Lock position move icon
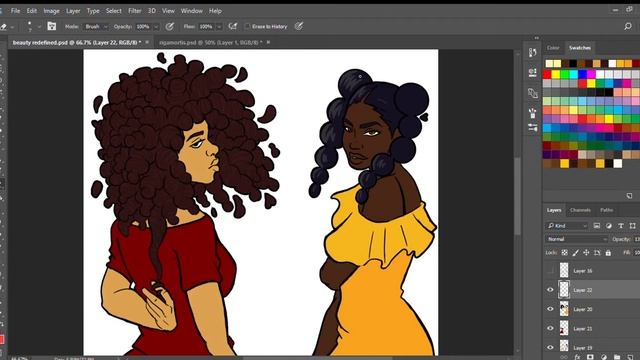 point(586,253)
